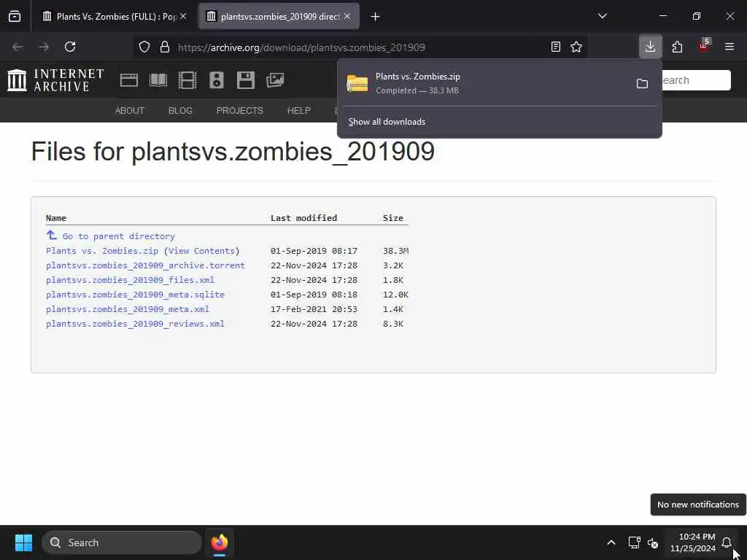Open plantsvs.zombies_201909_reviews.xml link
The width and height of the screenshot is (747, 560).
coord(135,324)
